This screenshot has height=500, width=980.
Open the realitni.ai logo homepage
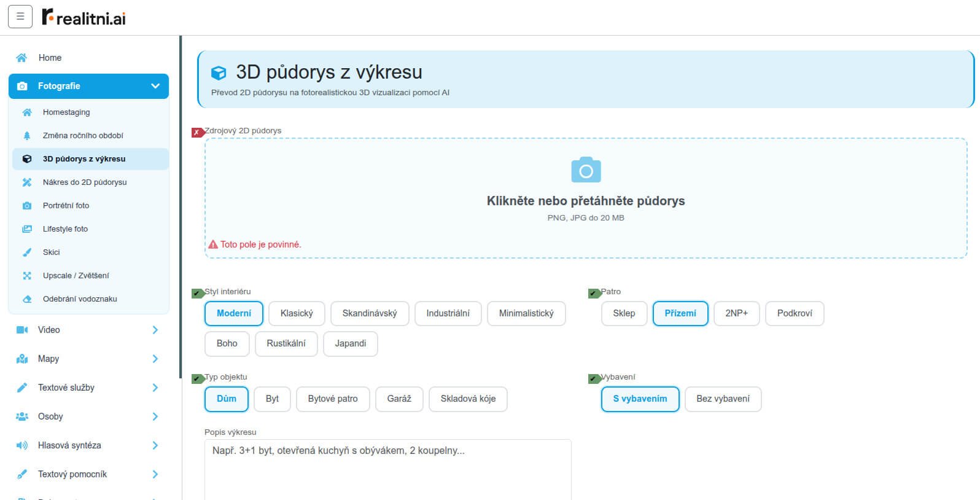pyautogui.click(x=84, y=17)
